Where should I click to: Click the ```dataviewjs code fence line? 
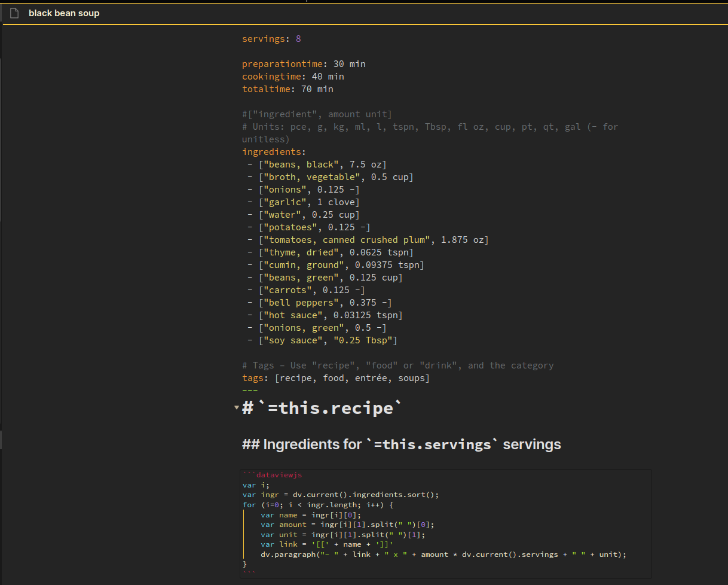[x=272, y=475]
